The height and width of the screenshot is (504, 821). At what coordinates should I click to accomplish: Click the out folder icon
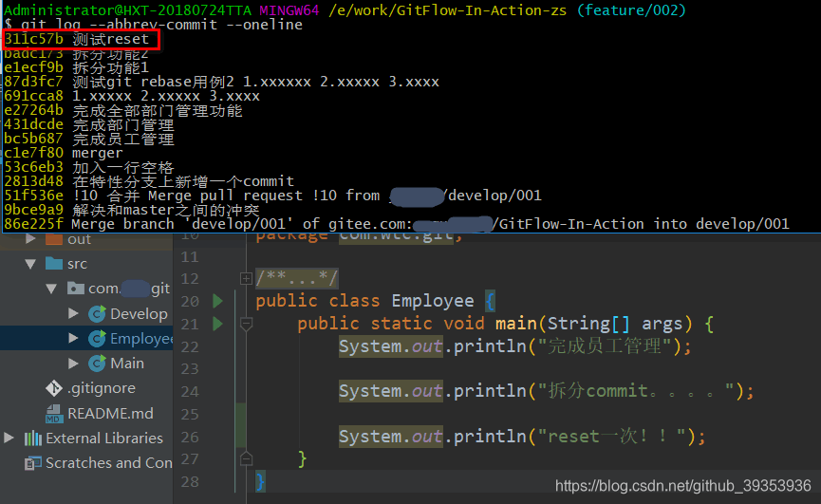point(54,239)
